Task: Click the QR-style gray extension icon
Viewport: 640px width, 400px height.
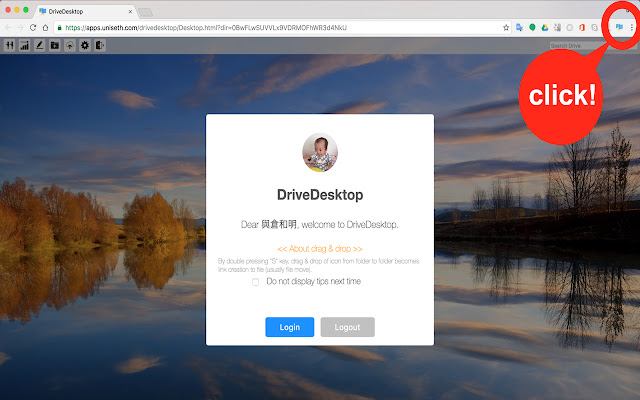Action: coord(557,27)
